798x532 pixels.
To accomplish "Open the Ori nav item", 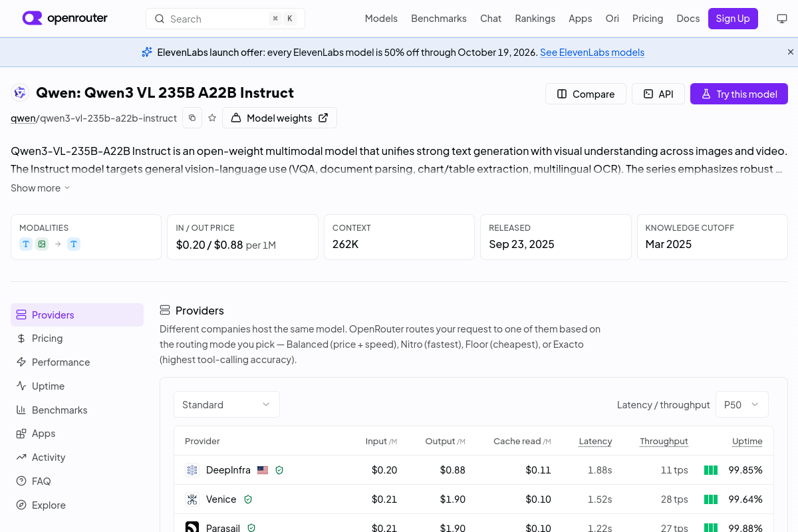I will coord(612,19).
